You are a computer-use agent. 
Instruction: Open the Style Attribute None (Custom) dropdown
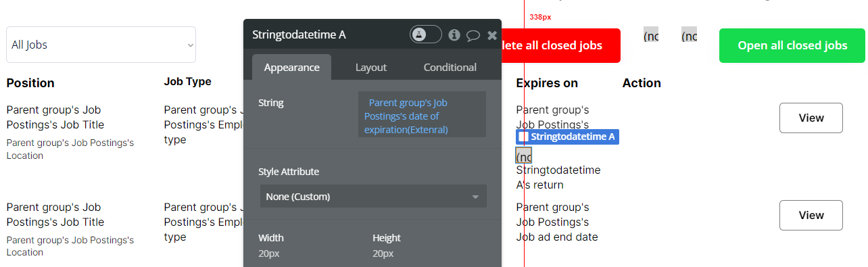coord(373,197)
